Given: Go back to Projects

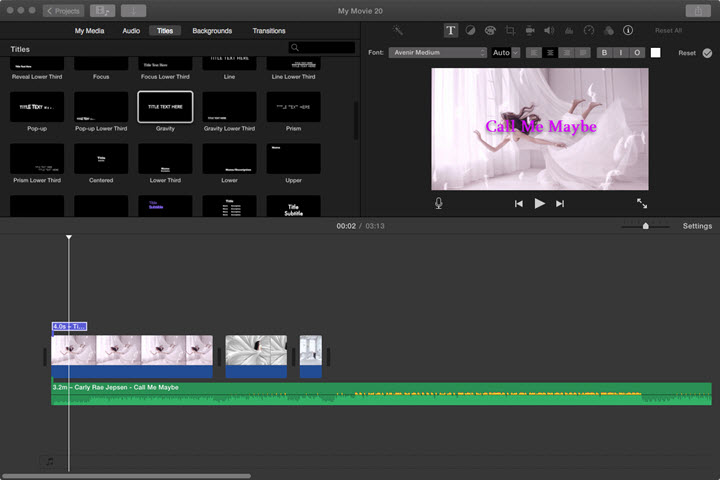Looking at the screenshot, I should pos(64,10).
